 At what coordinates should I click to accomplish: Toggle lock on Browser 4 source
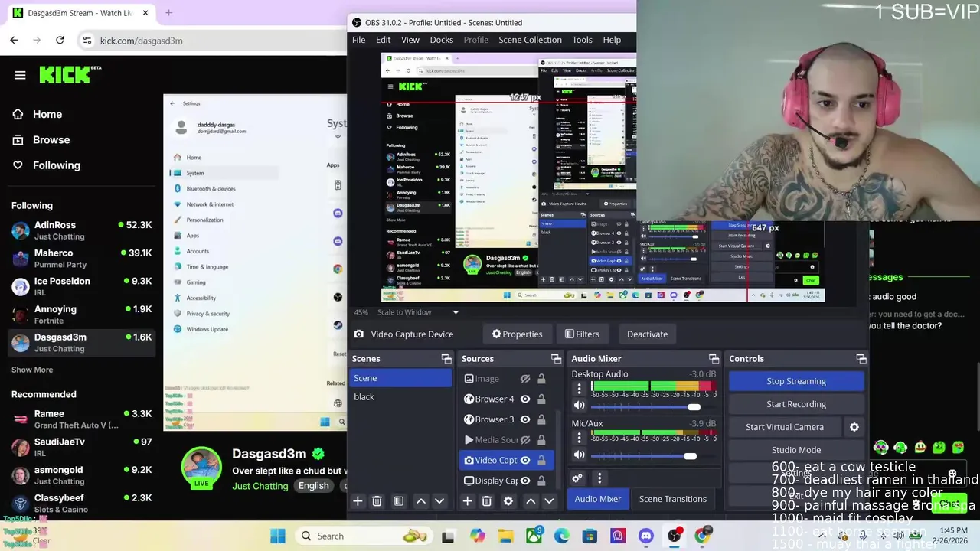pos(541,399)
